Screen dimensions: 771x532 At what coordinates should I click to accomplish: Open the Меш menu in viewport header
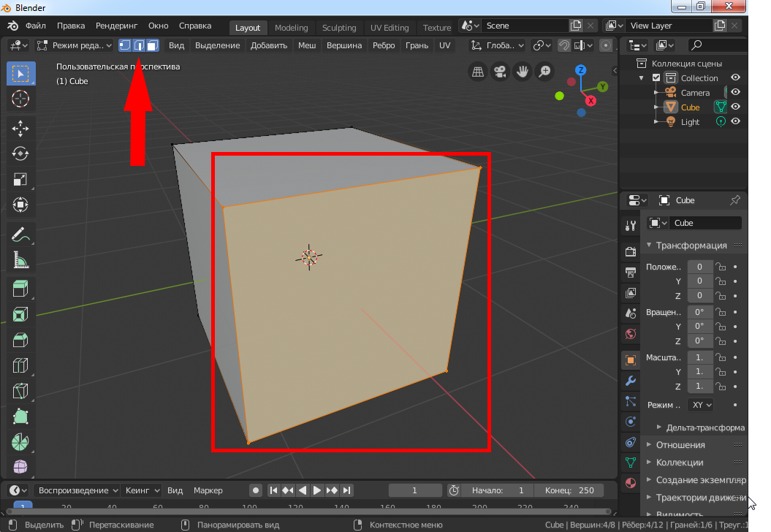(307, 45)
